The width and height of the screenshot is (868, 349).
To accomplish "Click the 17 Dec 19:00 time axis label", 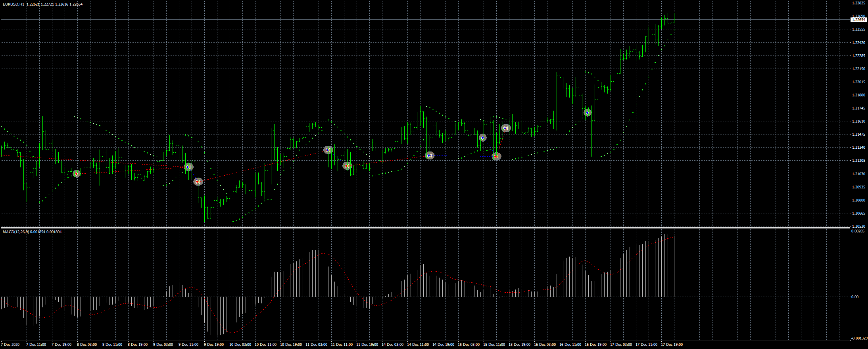I will (x=672, y=345).
